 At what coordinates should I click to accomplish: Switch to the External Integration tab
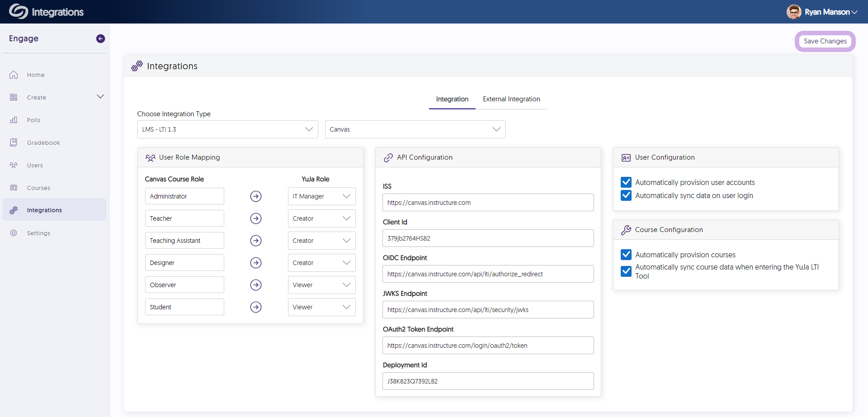[x=511, y=99]
